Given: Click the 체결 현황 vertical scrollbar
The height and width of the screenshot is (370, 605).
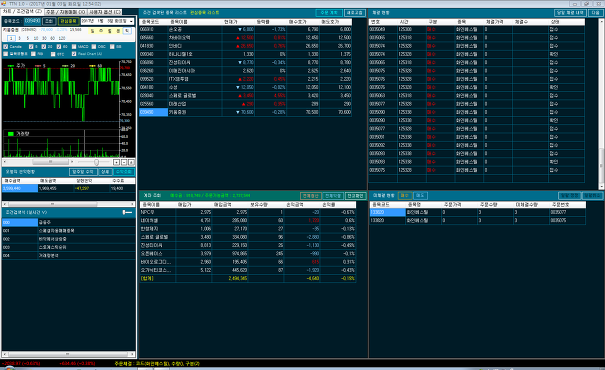Looking at the screenshot, I should point(601,104).
